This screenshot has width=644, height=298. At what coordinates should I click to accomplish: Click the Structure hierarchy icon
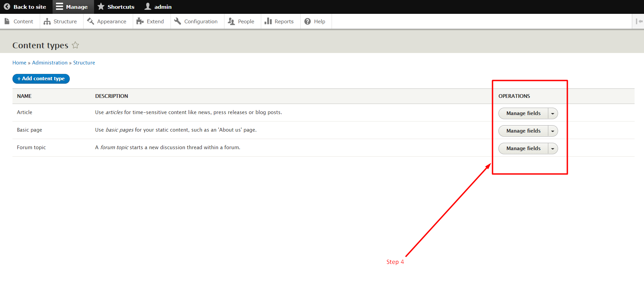click(47, 21)
